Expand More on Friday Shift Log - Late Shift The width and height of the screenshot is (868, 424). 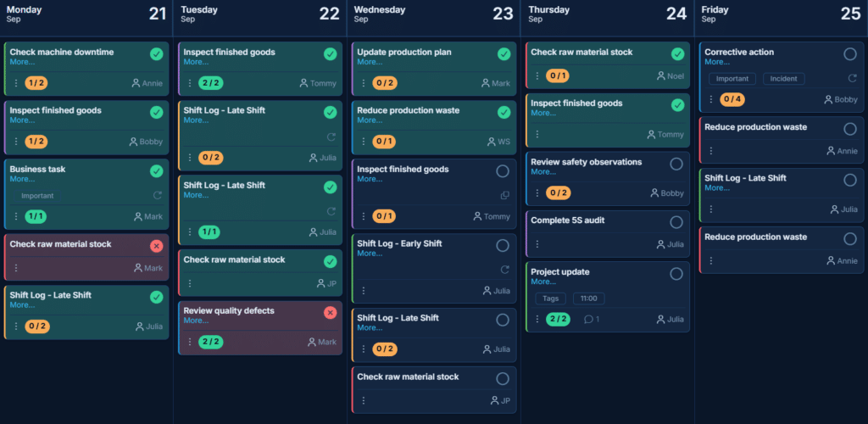[x=717, y=187]
